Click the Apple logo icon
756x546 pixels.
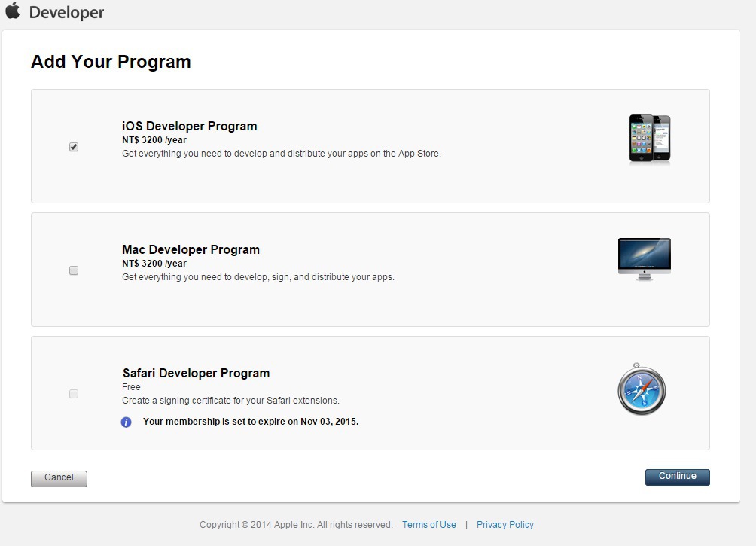[x=13, y=11]
